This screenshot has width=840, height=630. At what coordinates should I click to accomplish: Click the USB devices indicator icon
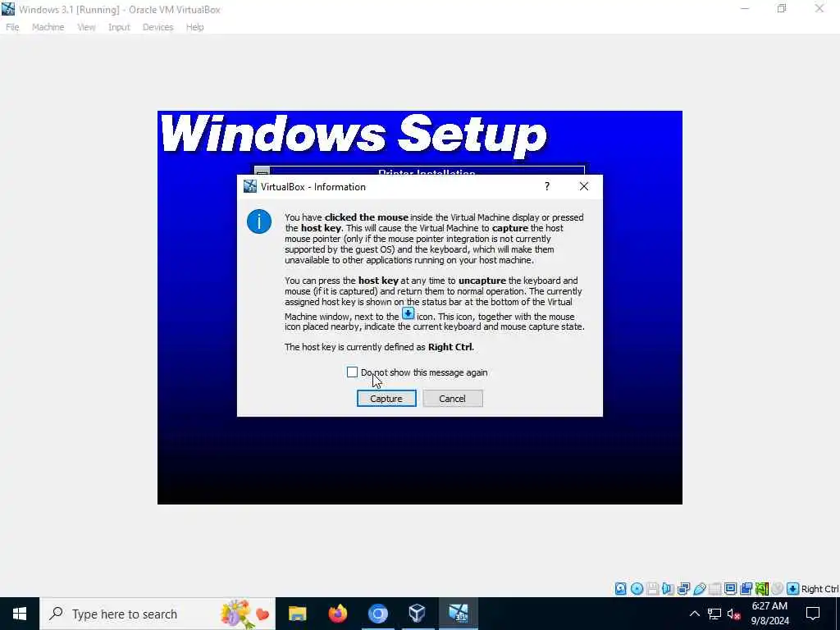click(x=699, y=589)
